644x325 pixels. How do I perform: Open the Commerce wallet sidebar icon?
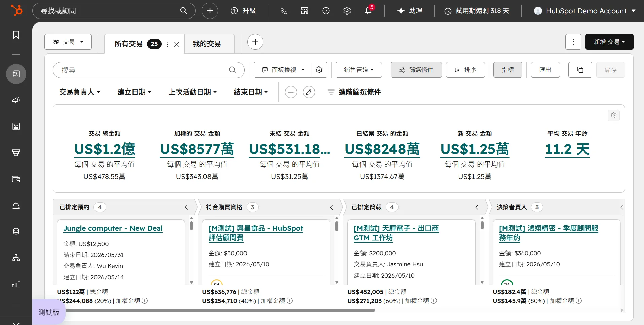click(x=16, y=179)
